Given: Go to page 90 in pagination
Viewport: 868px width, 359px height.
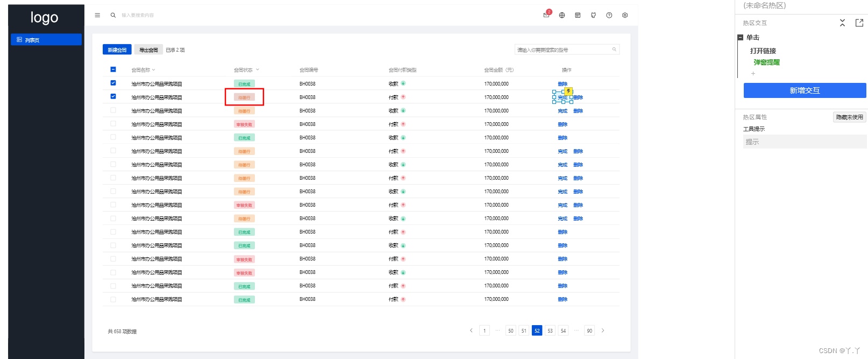Looking at the screenshot, I should [x=589, y=330].
